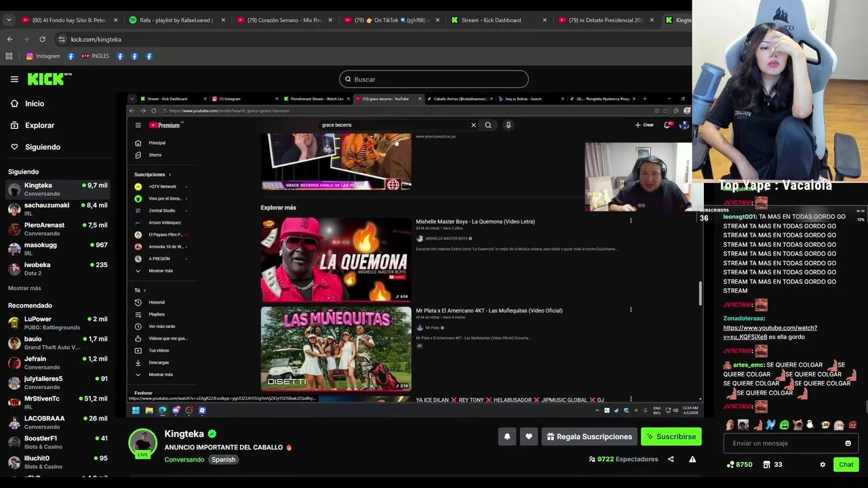
Task: Open YouTube notifications bell in stream
Action: pyautogui.click(x=667, y=125)
